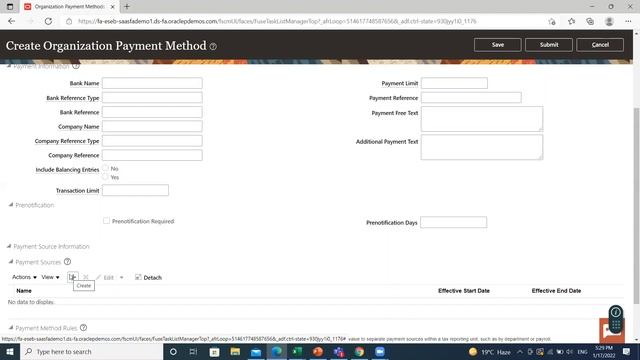640x360 pixels.
Task: Open Microsoft Teams from taskbar
Action: pyautogui.click(x=339, y=351)
